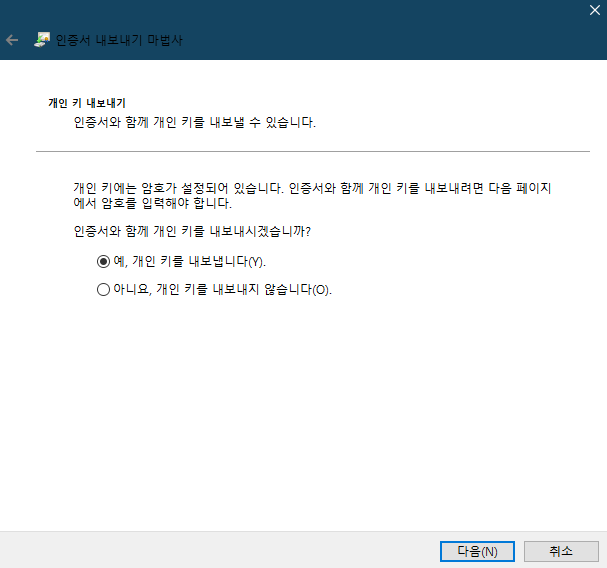Click the '개인 키 내보내기' heading
The image size is (607, 568).
point(87,103)
